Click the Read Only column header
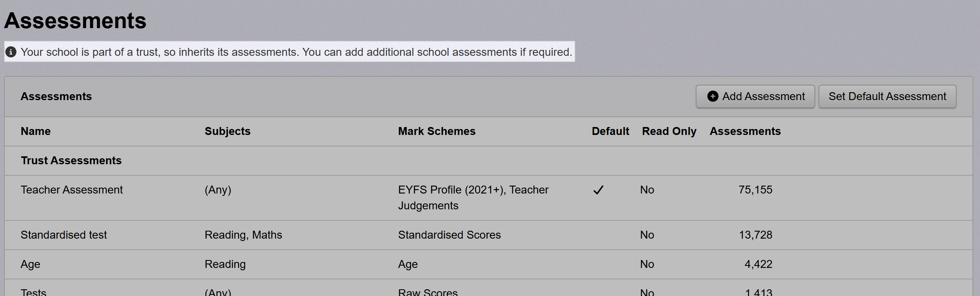 (669, 131)
